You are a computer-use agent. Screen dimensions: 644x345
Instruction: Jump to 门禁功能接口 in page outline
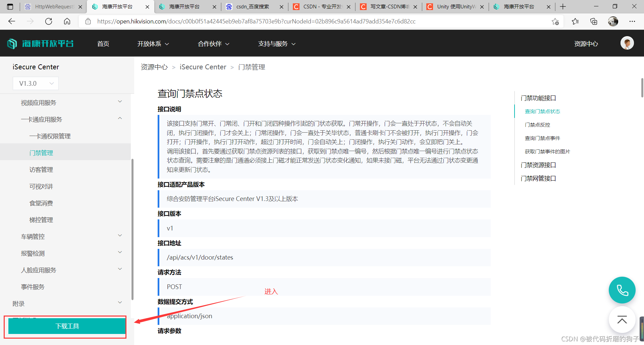(538, 98)
